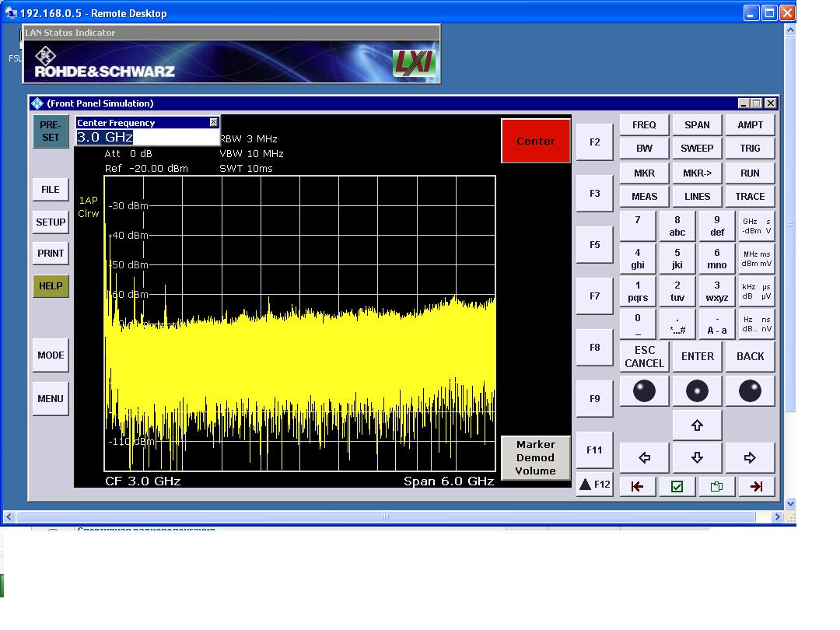This screenshot has width=840, height=630.
Task: Open the MKR marker menu
Action: [645, 173]
